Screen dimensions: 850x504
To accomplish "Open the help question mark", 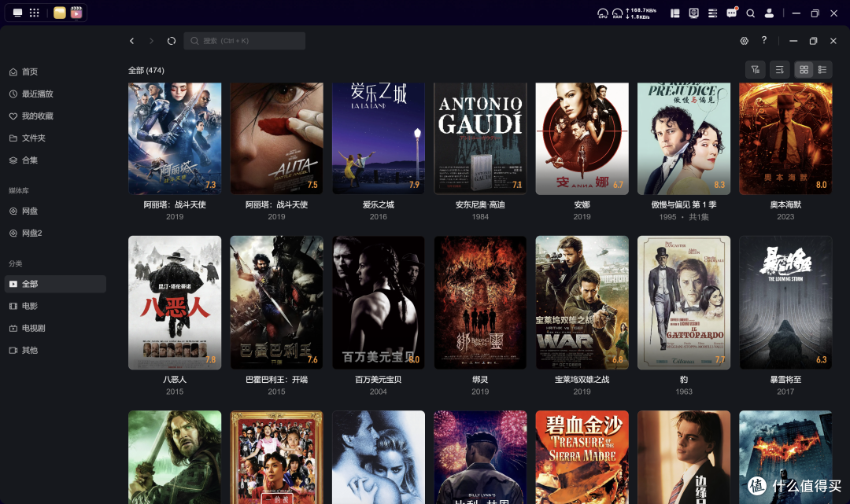I will tap(763, 40).
